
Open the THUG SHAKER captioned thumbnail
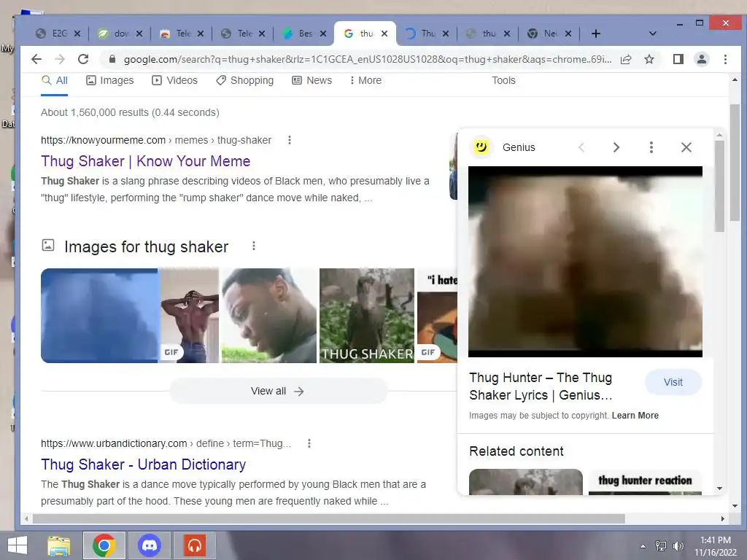tap(367, 315)
